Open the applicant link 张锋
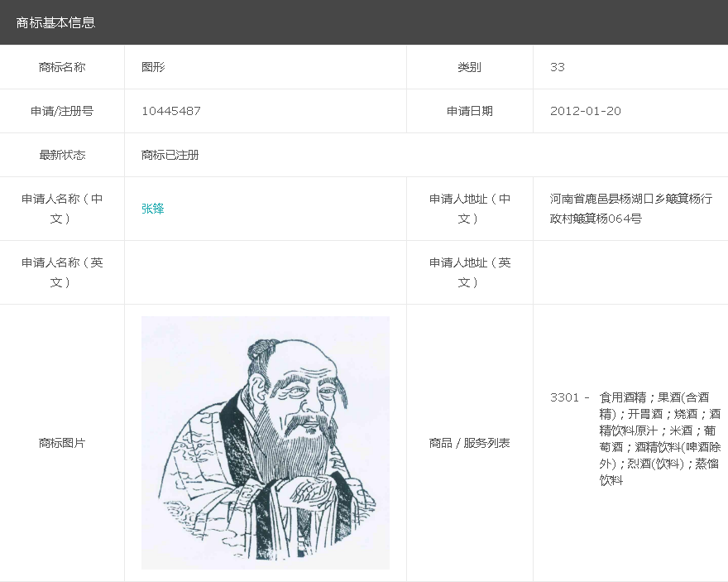This screenshot has width=728, height=582. [153, 209]
